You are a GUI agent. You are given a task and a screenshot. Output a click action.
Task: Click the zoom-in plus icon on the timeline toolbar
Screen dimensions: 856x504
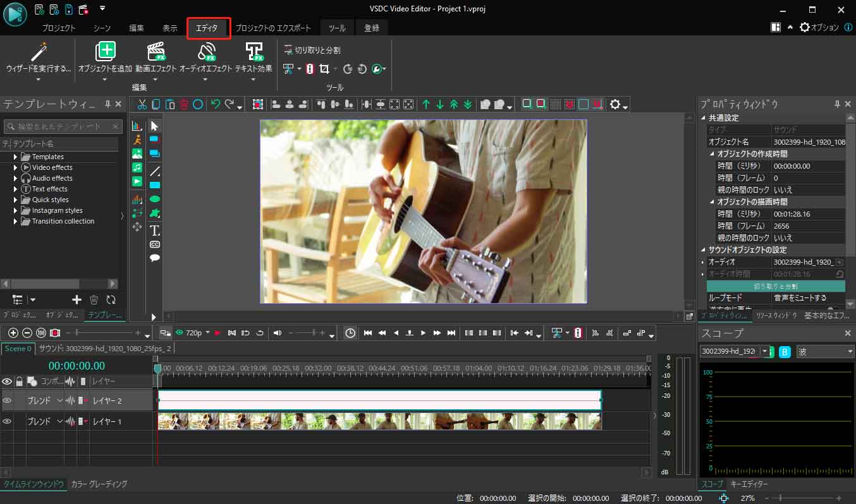13,333
